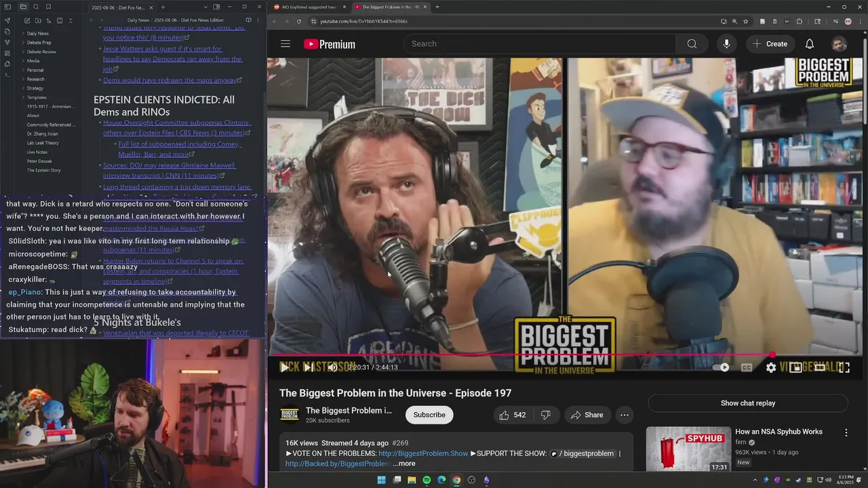This screenshot has width=868, height=488.
Task: Open video settings gear
Action: point(771,367)
